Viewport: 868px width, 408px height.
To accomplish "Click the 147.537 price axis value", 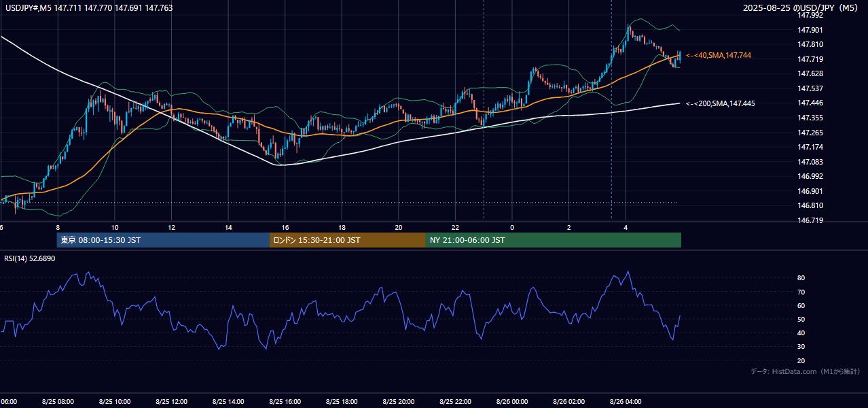I will pyautogui.click(x=811, y=88).
